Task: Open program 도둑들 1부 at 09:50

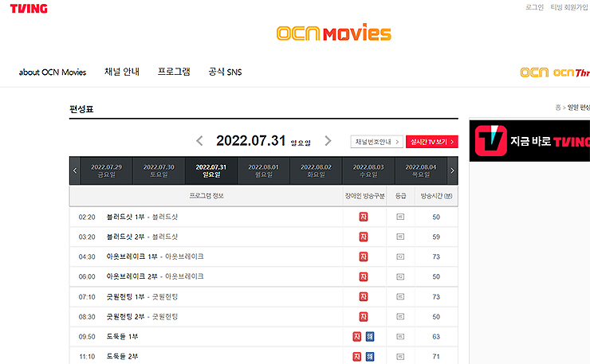Action: (x=122, y=337)
